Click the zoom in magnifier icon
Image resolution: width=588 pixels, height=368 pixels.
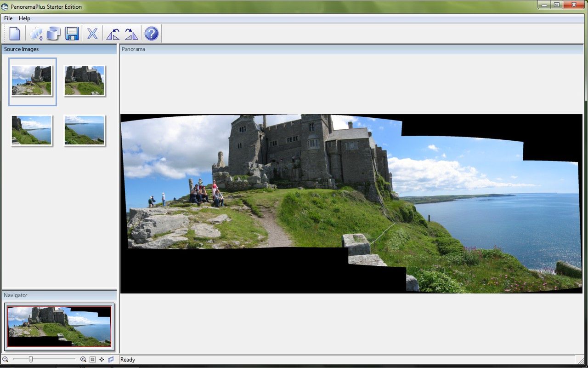pos(83,359)
